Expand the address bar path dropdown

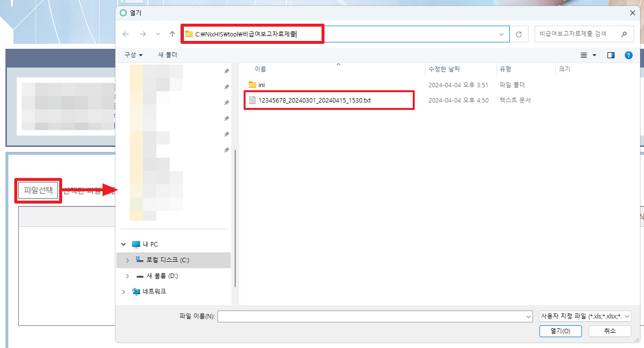(x=501, y=35)
